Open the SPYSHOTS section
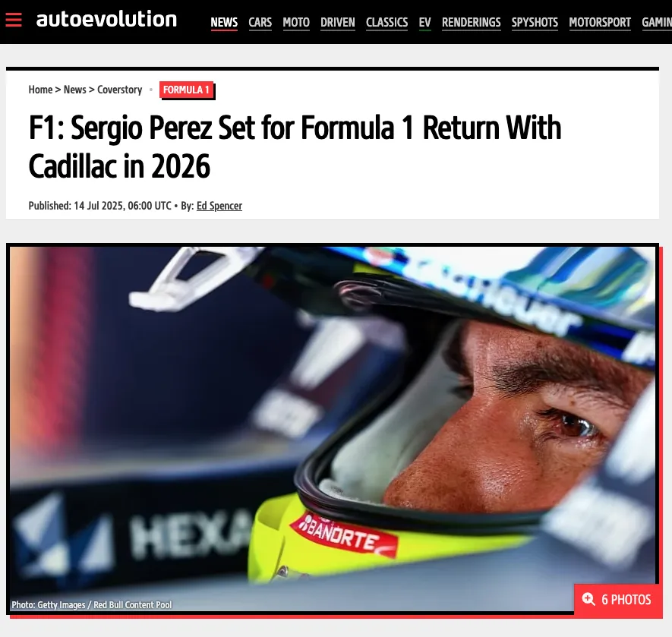The image size is (672, 637). [535, 22]
